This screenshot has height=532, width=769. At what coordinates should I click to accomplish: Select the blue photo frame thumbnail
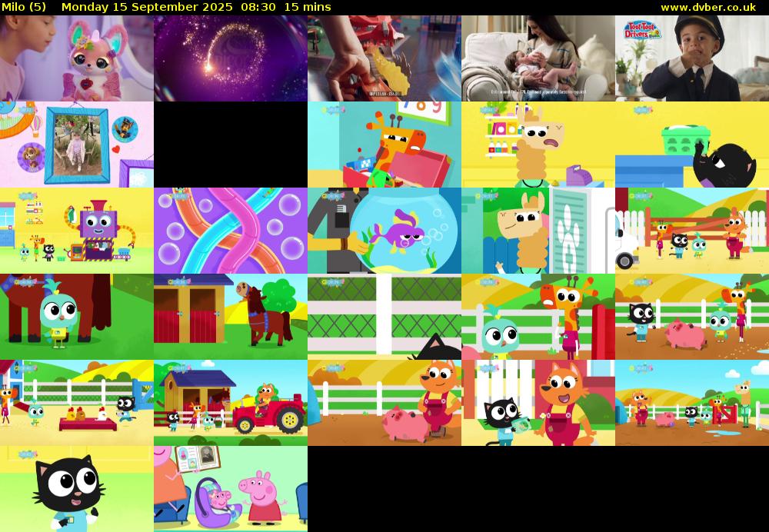[x=77, y=145]
